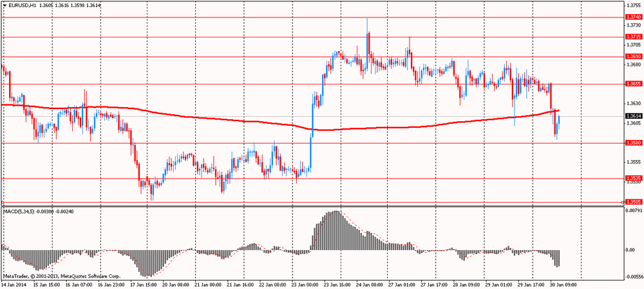Screen dimensions: 644x289
Task: Click the 23 Jan 16:00 time label
Action: (x=336, y=284)
